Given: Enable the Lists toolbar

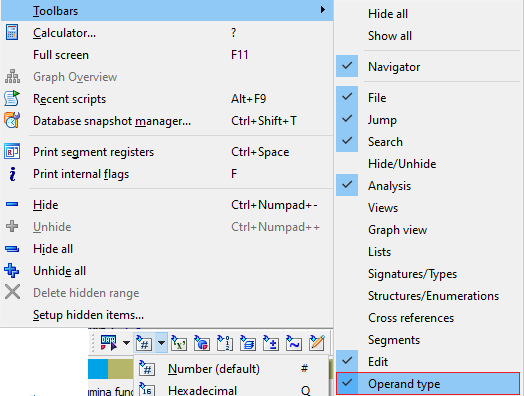Looking at the screenshot, I should click(x=428, y=252).
